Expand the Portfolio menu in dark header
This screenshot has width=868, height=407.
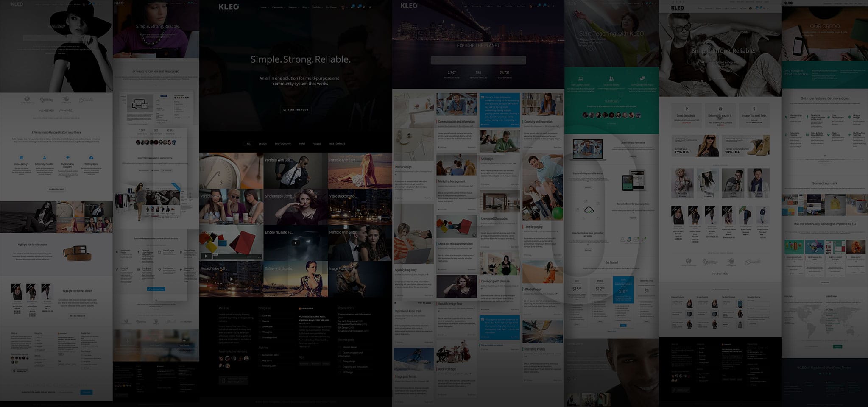317,7
